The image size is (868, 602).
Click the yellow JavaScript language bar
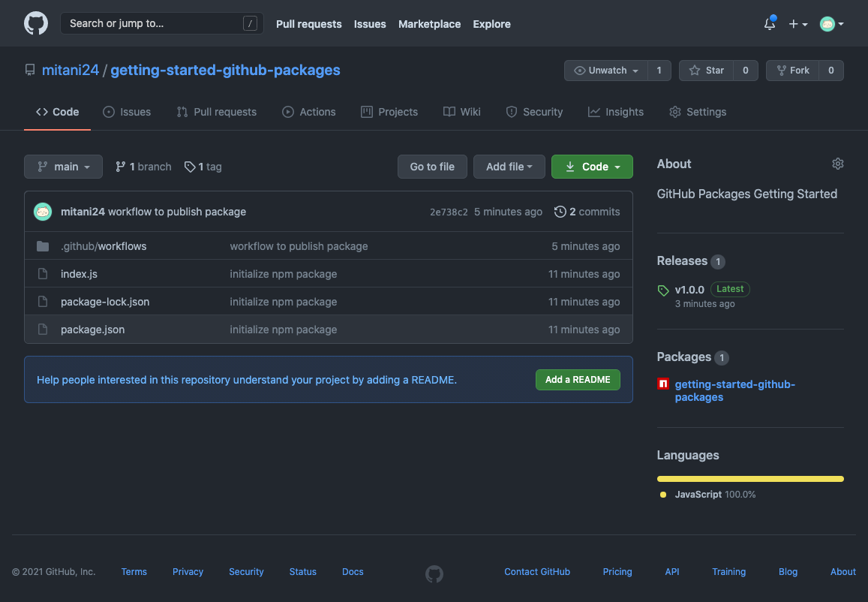750,478
